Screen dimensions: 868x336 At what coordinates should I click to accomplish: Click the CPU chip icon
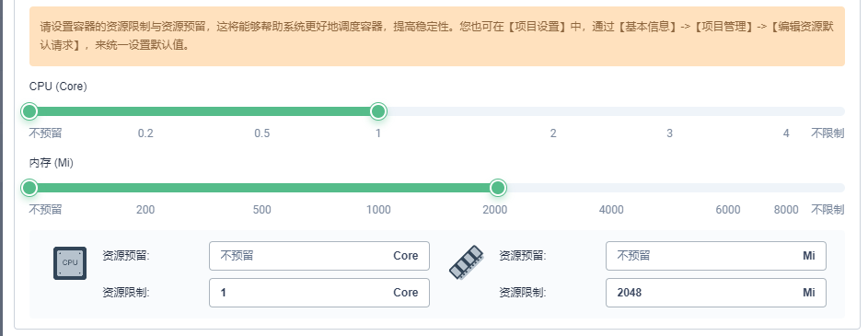pyautogui.click(x=70, y=263)
